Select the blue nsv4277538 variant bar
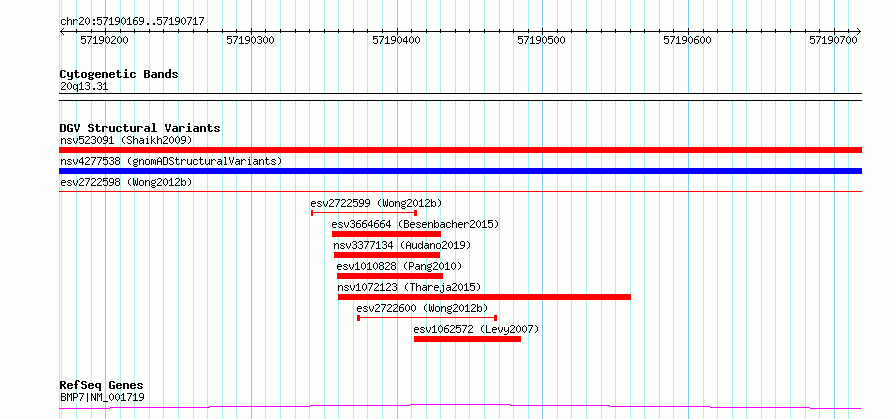Screen dimensions: 890x419 point(460,171)
